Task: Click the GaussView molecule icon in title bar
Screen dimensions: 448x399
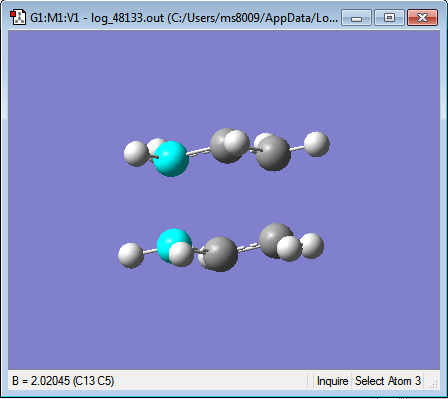Action: tap(17, 17)
